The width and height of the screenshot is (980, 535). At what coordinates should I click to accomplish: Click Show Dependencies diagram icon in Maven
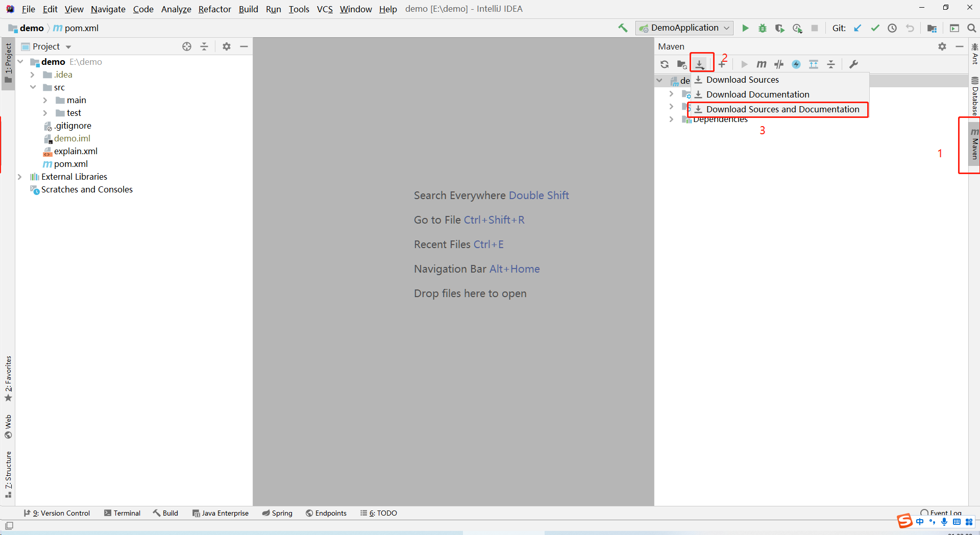point(814,64)
